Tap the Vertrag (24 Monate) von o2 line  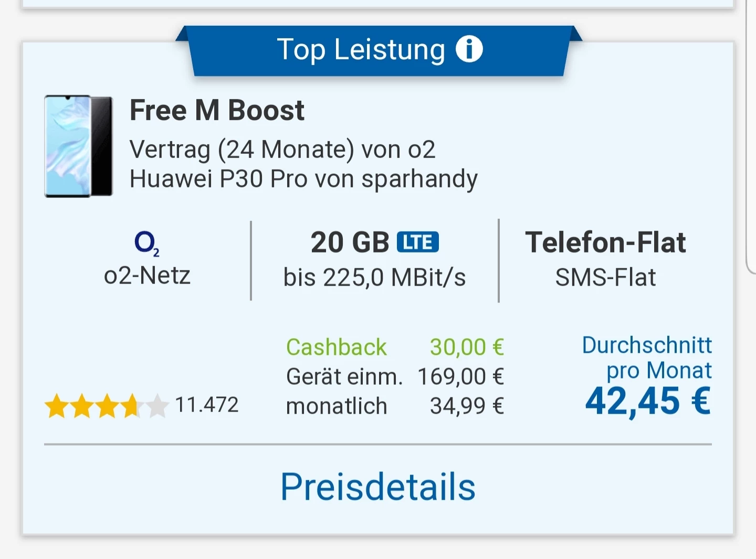[282, 150]
